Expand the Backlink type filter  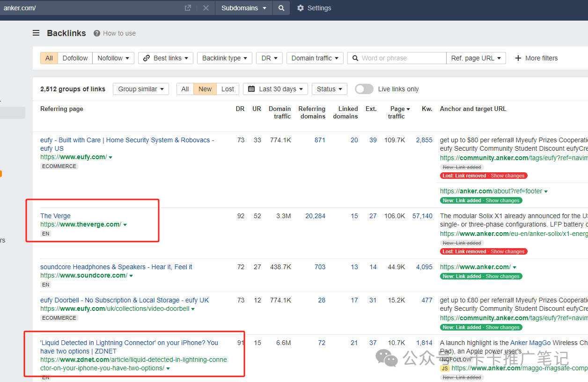point(225,58)
